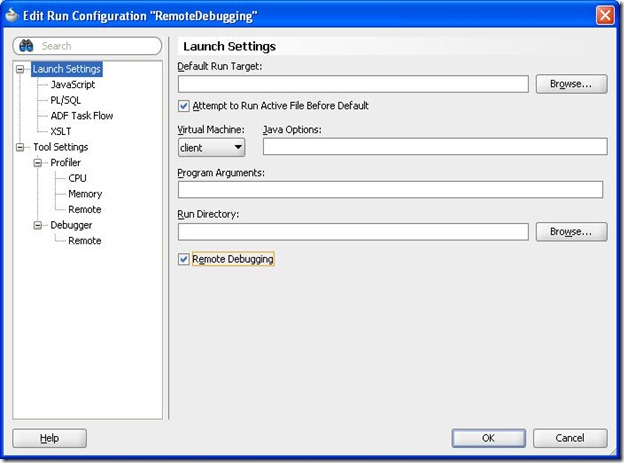Select CPU under Profiler

pyautogui.click(x=77, y=178)
